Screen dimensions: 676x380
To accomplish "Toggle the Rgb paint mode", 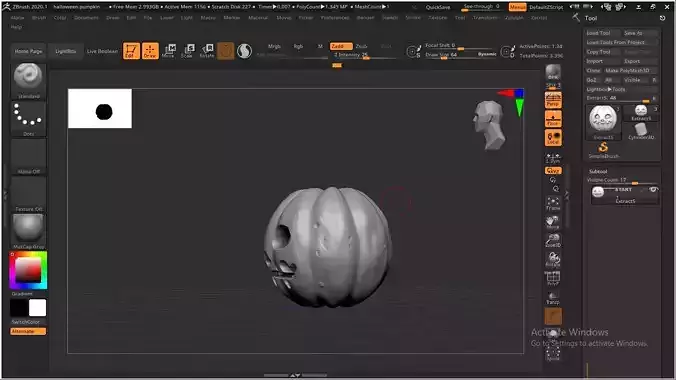I will pos(298,46).
